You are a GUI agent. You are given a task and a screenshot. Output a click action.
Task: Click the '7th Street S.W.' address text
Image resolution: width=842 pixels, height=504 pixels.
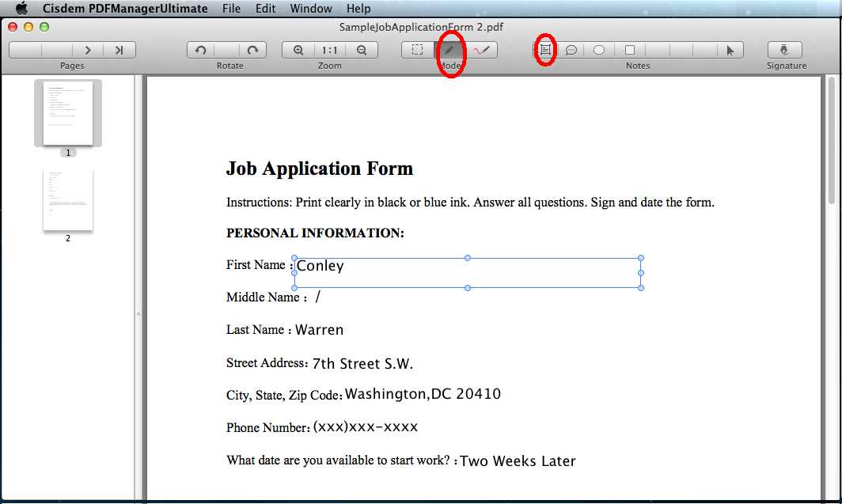362,363
